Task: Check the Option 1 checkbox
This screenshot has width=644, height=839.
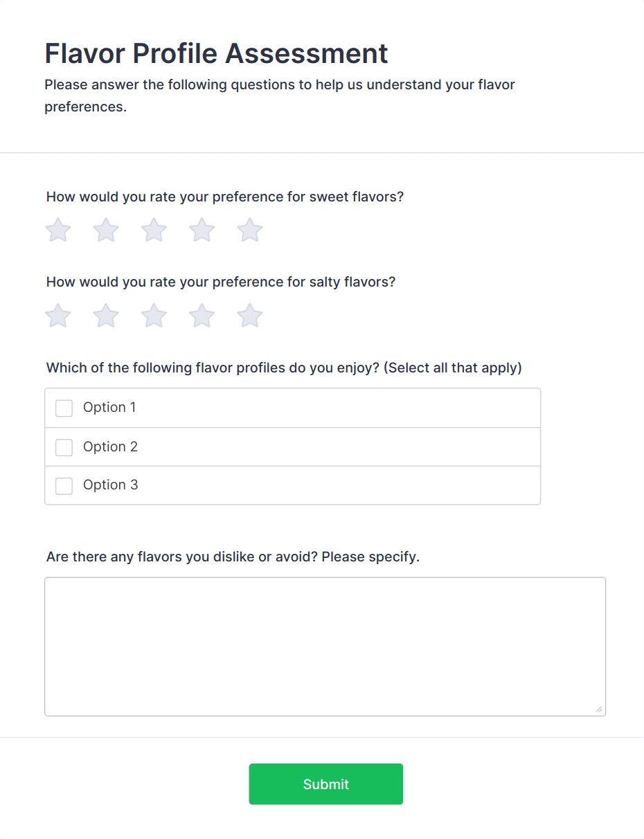Action: click(x=64, y=408)
